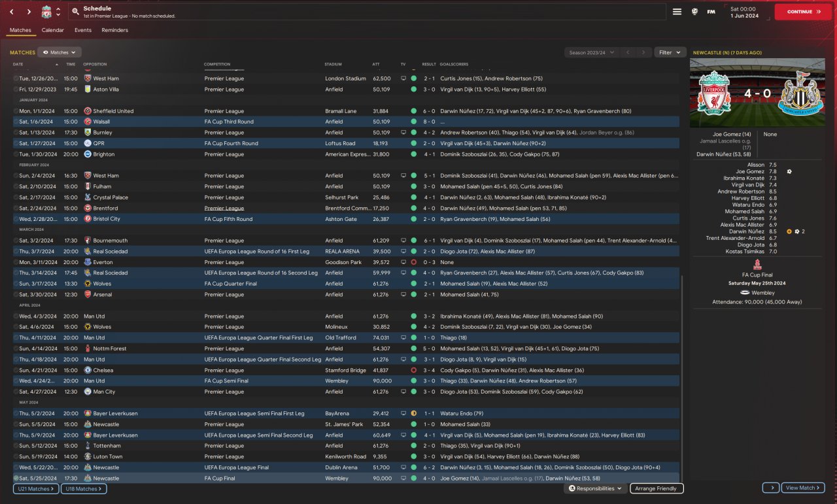The image size is (837, 504).
Task: Click the TV icon in the Arsenal row
Action: pyautogui.click(x=403, y=295)
